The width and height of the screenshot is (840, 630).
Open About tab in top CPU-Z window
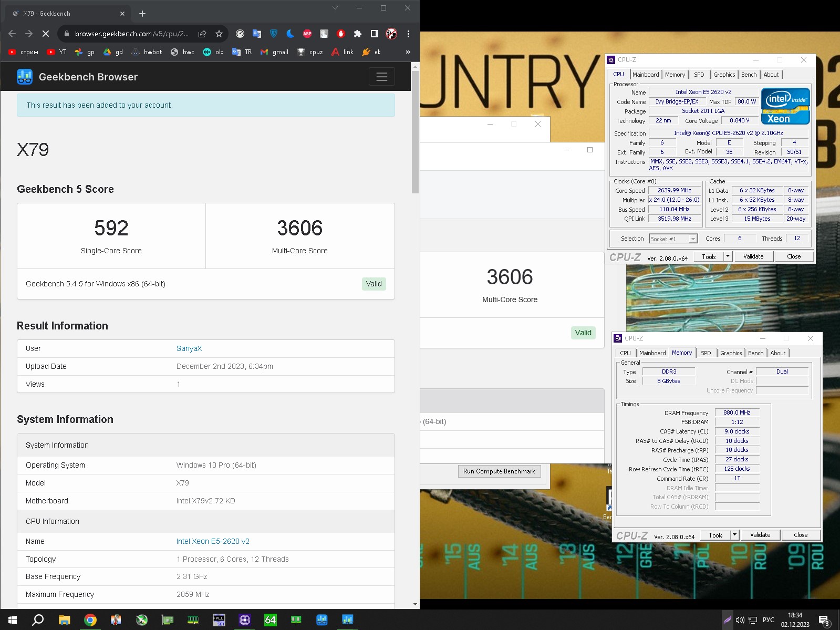771,75
